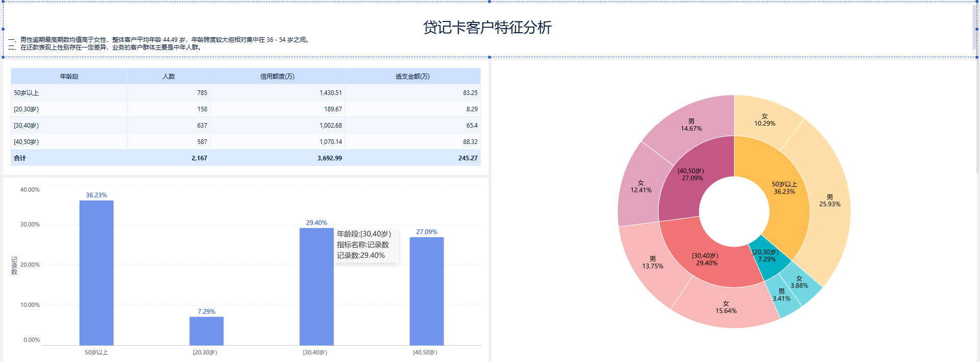Click the 合计 total row label

[x=20, y=158]
